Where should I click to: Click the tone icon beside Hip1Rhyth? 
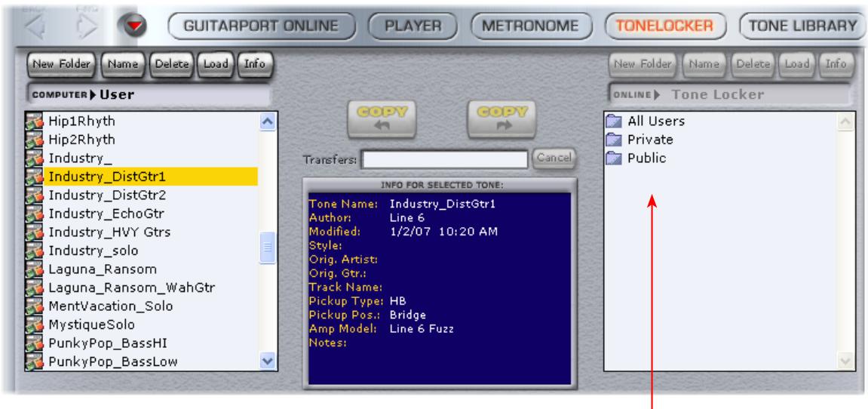click(35, 121)
